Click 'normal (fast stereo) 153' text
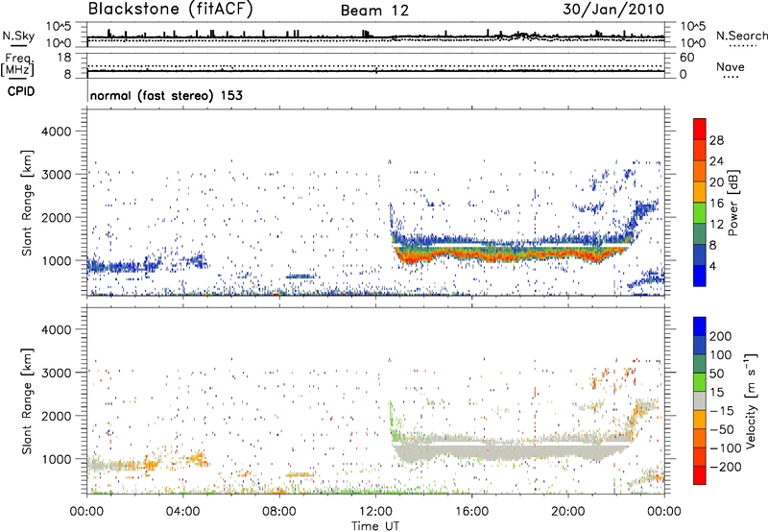This screenshot has width=768, height=532. 166,95
